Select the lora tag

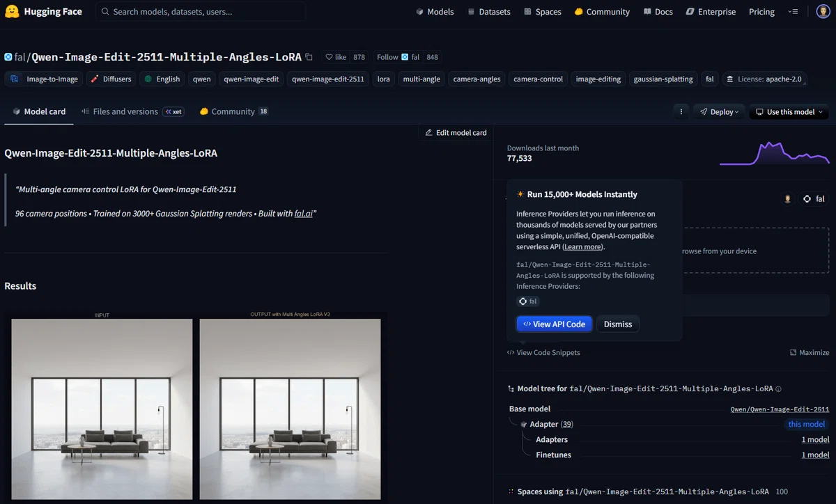click(384, 79)
